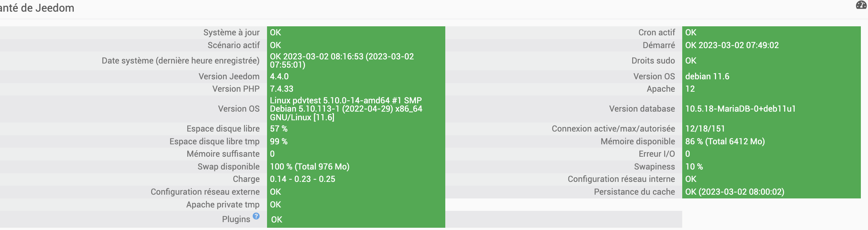The image size is (868, 230).
Task: Click the OK status of Configuration réseau interne
Action: pos(691,179)
